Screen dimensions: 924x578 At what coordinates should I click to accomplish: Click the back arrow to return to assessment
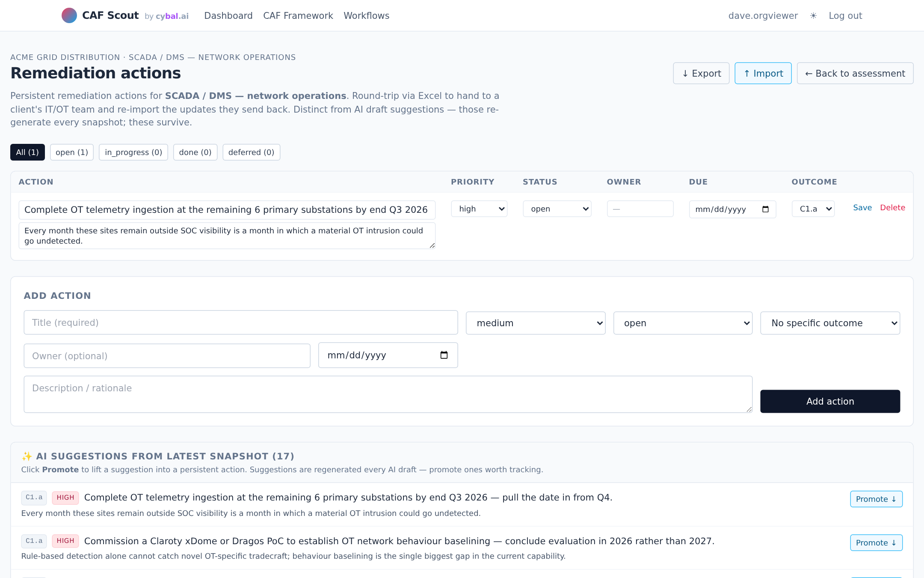pyautogui.click(x=809, y=73)
